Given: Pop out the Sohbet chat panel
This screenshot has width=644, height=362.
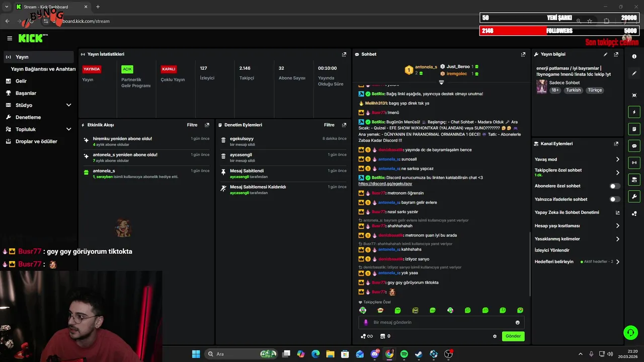Looking at the screenshot, I should (x=523, y=54).
